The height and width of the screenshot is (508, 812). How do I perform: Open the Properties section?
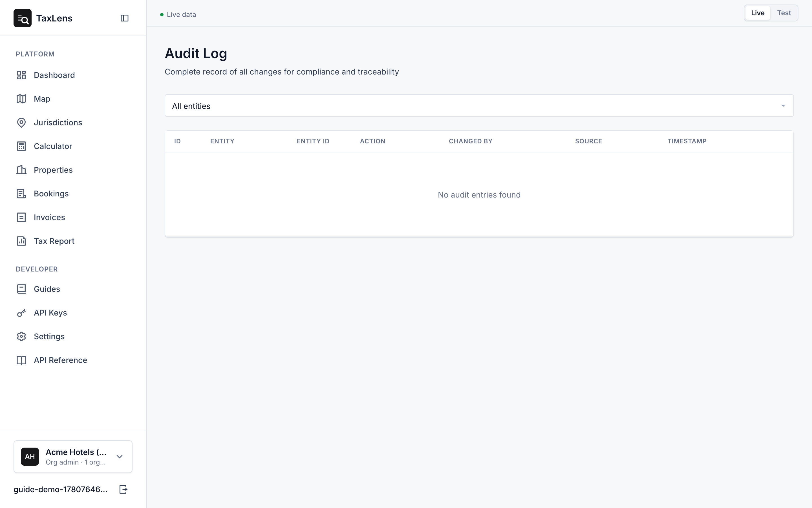[73, 170]
